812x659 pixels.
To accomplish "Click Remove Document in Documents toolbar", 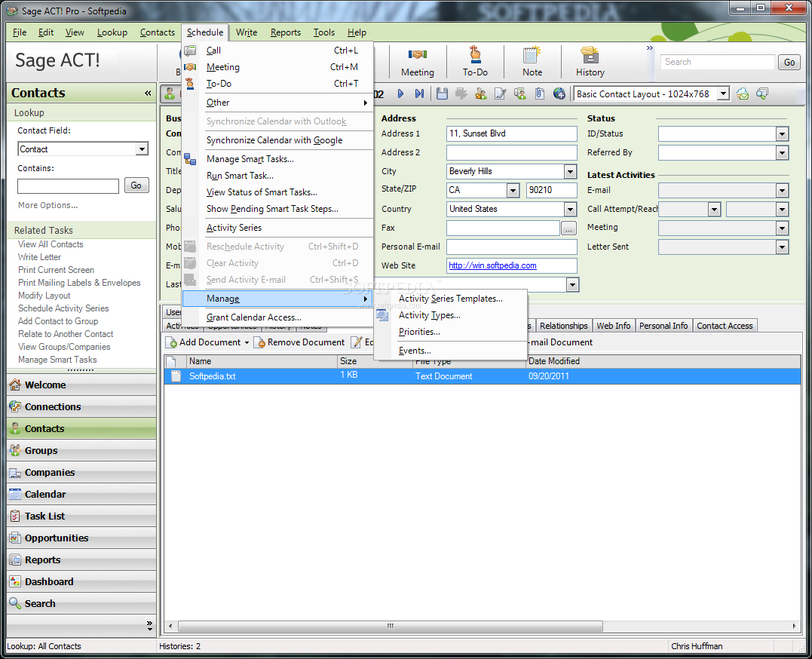I will (x=299, y=342).
